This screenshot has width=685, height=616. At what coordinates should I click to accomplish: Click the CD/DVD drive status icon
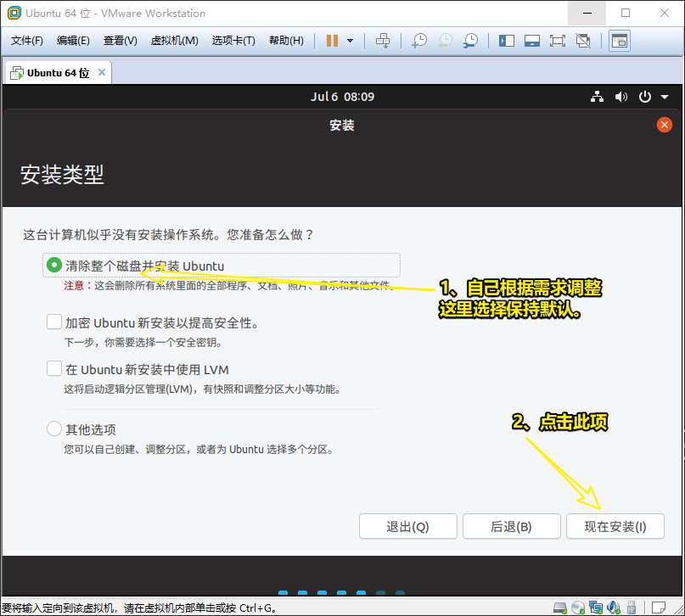(577, 608)
